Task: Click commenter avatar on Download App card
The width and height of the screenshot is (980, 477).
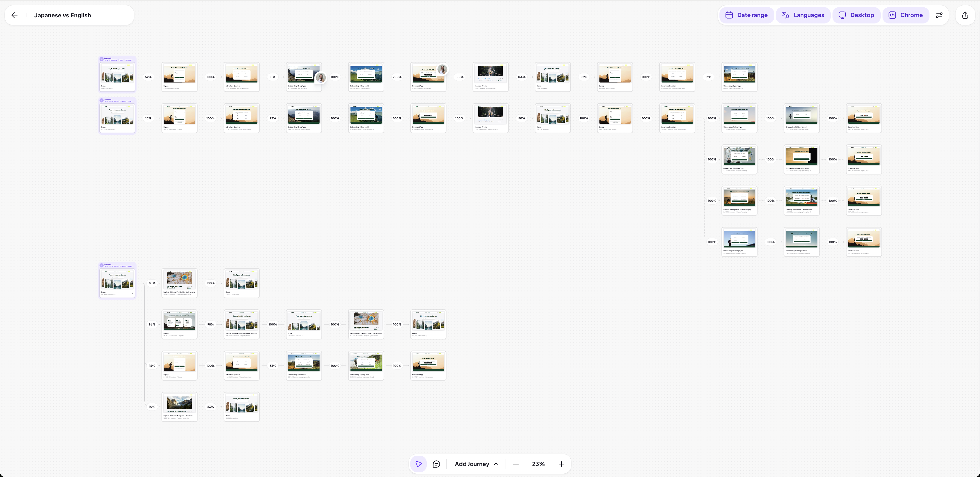Action: click(442, 69)
